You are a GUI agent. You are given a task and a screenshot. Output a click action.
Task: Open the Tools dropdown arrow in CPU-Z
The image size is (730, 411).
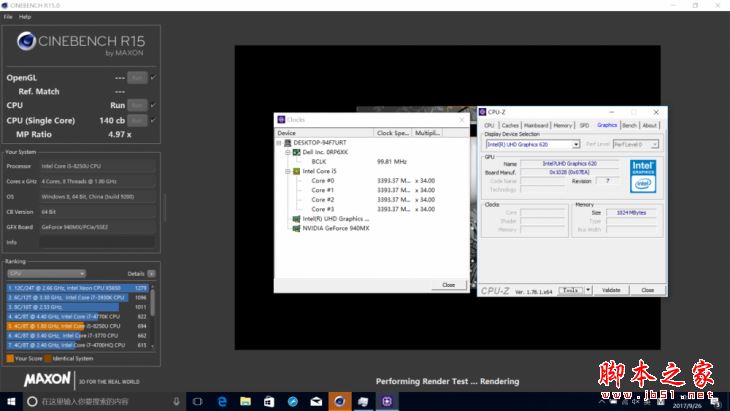coord(588,290)
